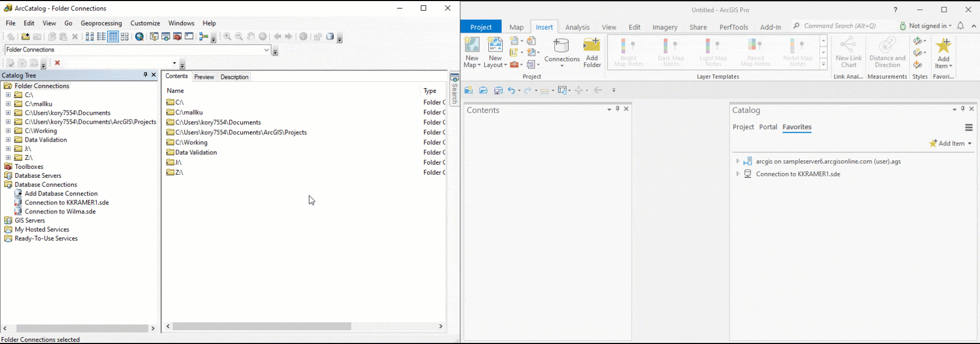The width and height of the screenshot is (980, 344).
Task: Toggle auto-hide pin on Contents pane in ArcGIS Pro
Action: tap(618, 109)
